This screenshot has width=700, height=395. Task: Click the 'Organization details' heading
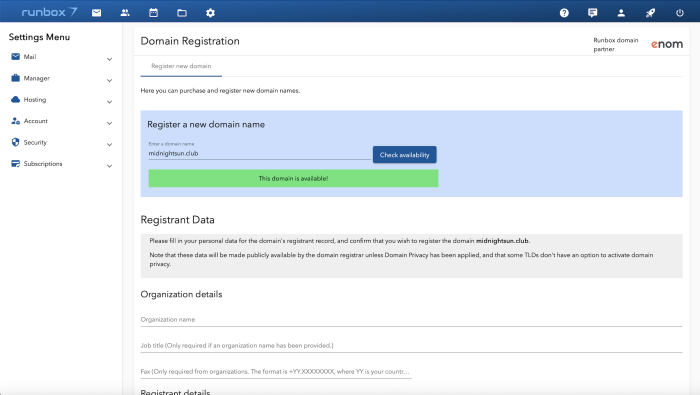click(x=181, y=294)
